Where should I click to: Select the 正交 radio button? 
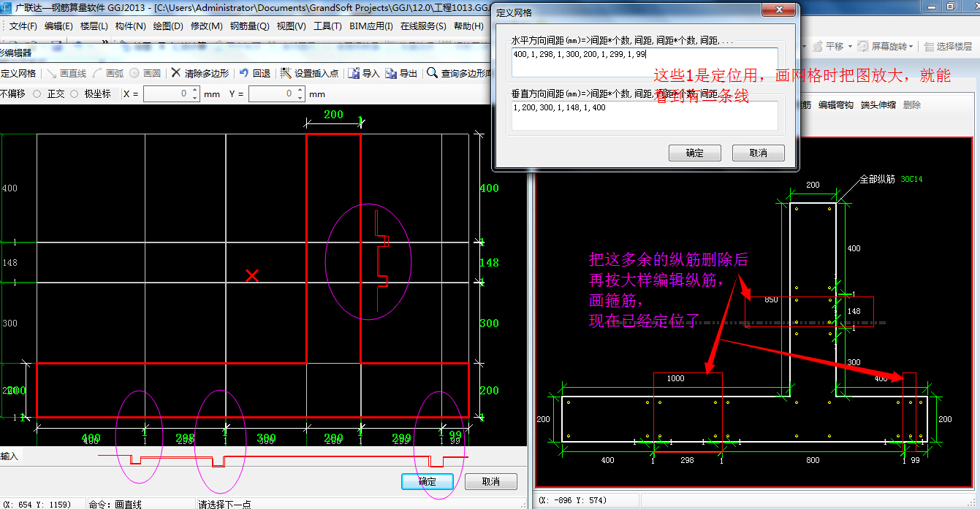point(37,93)
